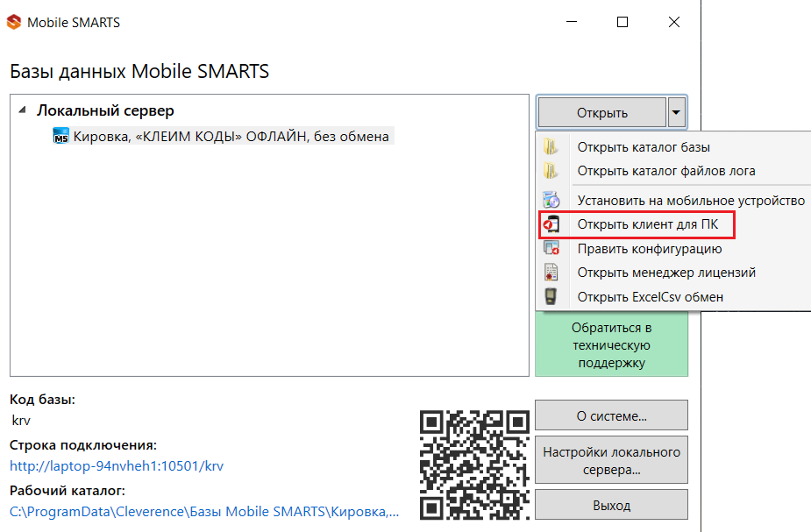Image resolution: width=811 pixels, height=532 pixels.
Task: Click the Выход button
Action: point(611,505)
